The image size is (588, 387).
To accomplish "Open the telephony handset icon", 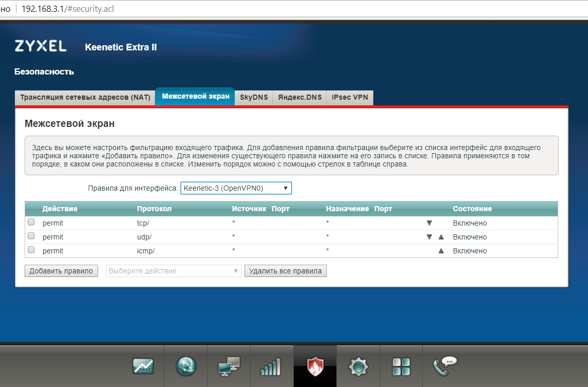I will pos(444,366).
